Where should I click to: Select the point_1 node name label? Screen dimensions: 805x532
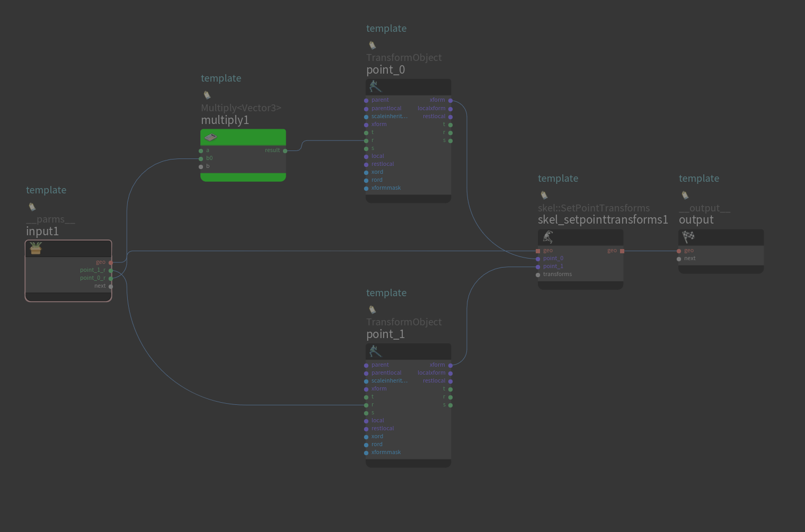point(386,334)
